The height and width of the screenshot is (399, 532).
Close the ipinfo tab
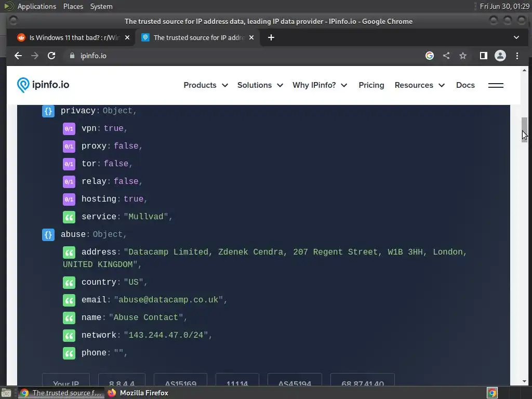pyautogui.click(x=251, y=37)
